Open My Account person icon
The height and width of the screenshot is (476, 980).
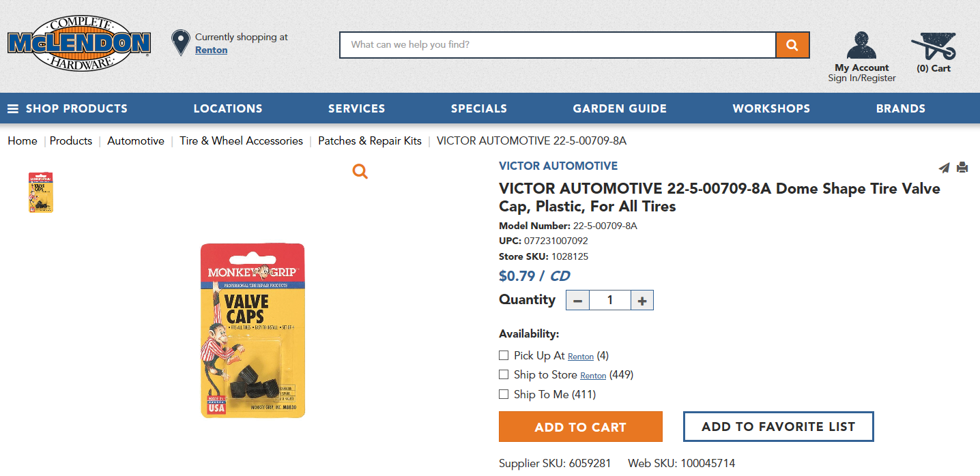coord(861,46)
